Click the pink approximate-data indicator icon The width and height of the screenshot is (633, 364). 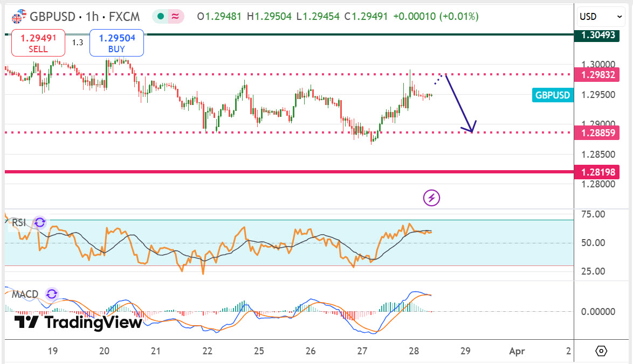(x=175, y=17)
